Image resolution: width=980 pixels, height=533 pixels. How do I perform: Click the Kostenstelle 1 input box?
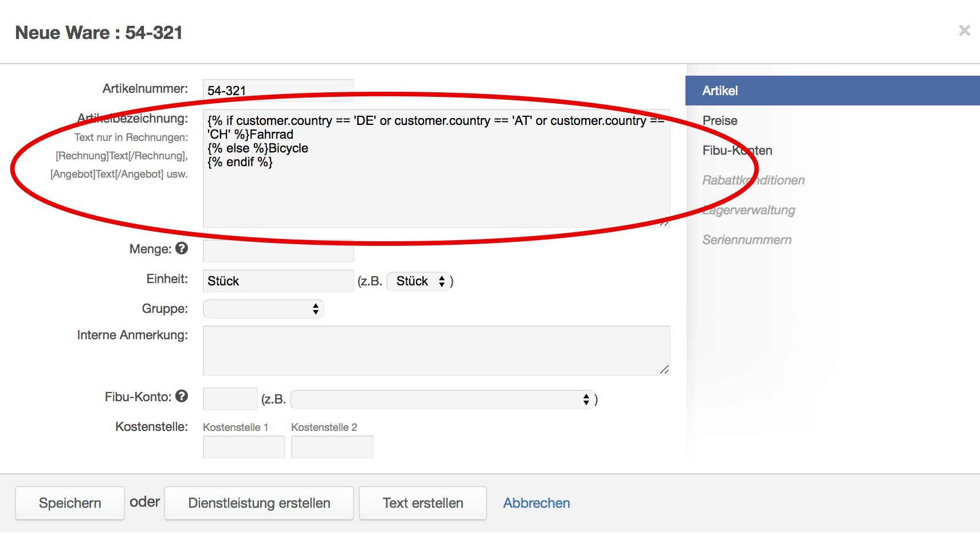244,447
